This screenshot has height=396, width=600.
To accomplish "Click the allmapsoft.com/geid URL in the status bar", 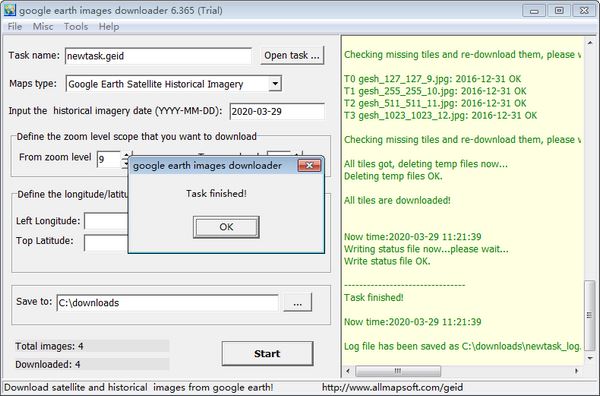I will pos(392,388).
